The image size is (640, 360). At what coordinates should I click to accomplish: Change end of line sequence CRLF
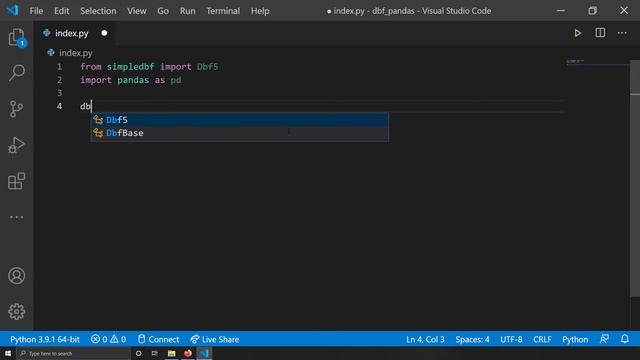(x=542, y=339)
